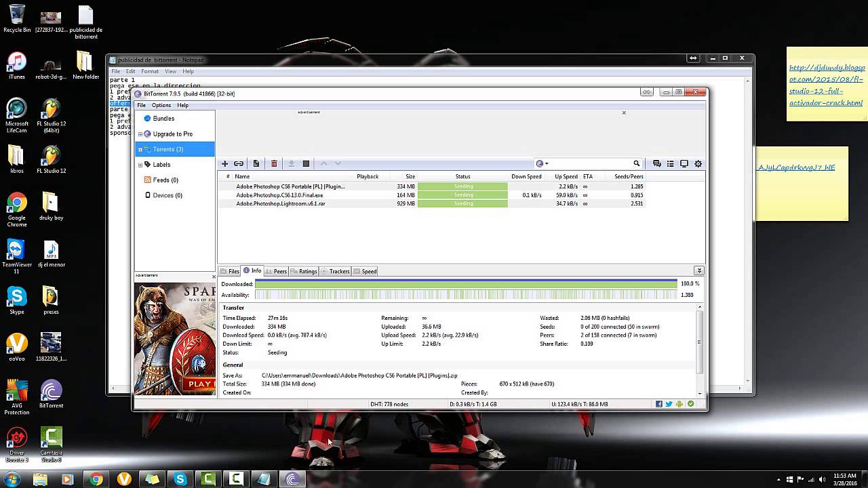The width and height of the screenshot is (868, 488).
Task: Click the list view icon in BitTorrent toolbar
Action: [x=670, y=163]
